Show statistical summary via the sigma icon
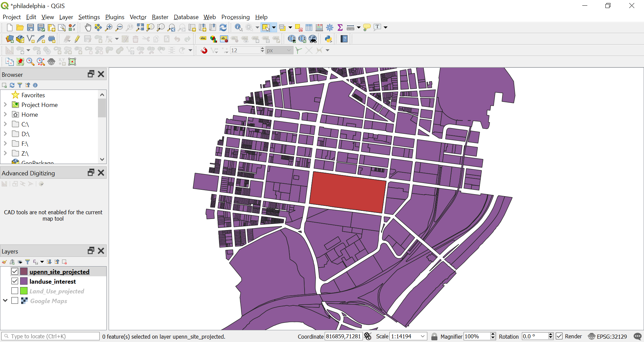 340,27
